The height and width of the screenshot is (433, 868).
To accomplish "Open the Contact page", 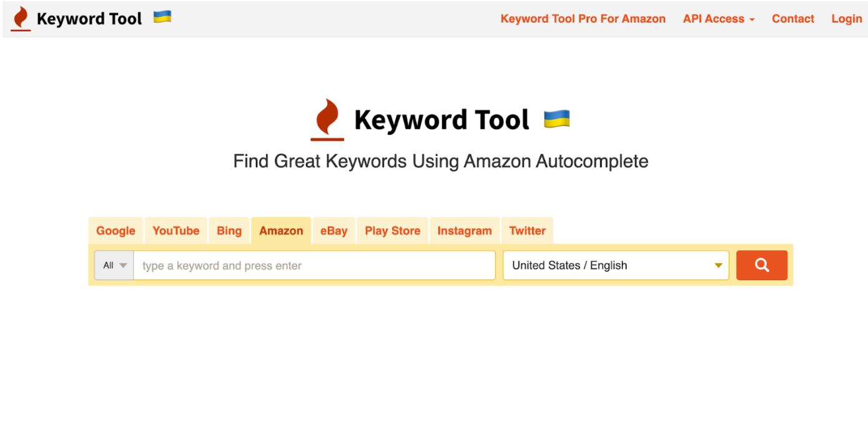I will coord(793,19).
